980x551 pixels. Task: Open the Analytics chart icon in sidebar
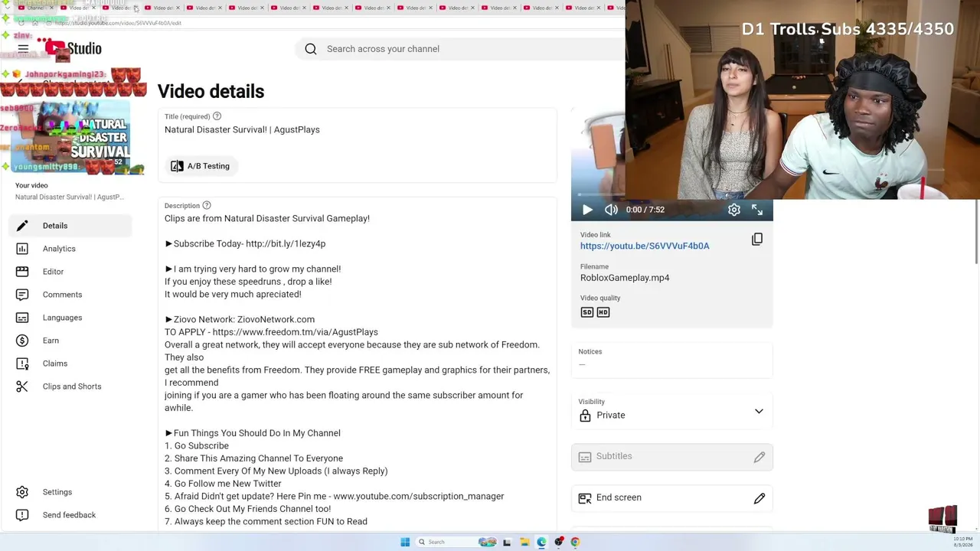click(x=22, y=249)
